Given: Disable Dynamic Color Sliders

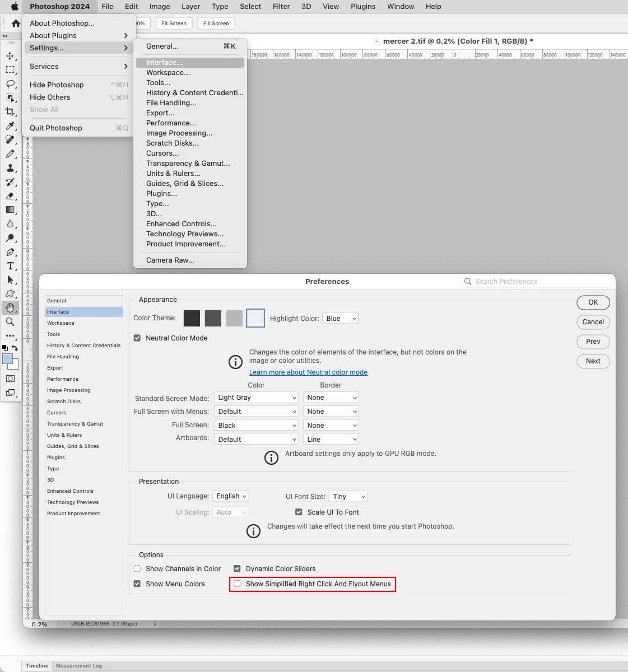Looking at the screenshot, I should pos(237,569).
